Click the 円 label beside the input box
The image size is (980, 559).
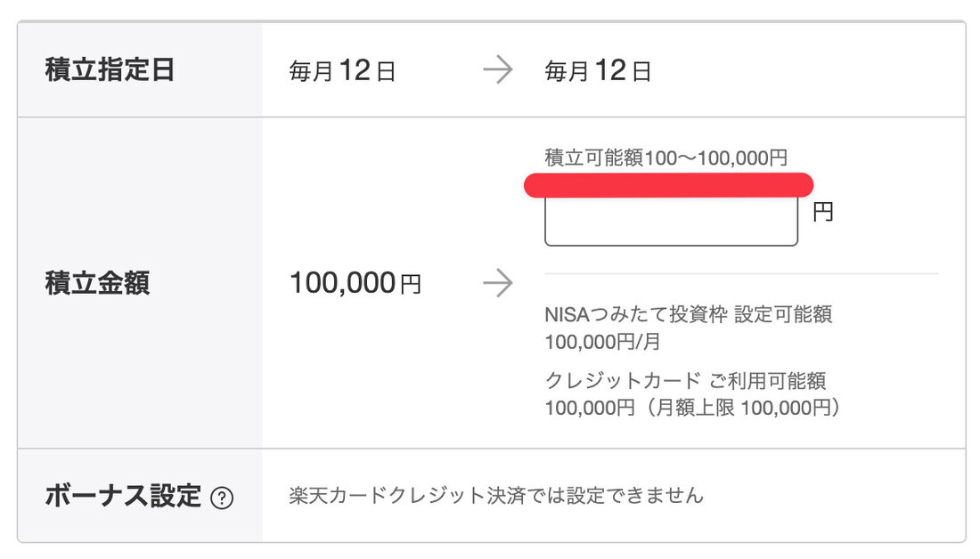point(822,211)
